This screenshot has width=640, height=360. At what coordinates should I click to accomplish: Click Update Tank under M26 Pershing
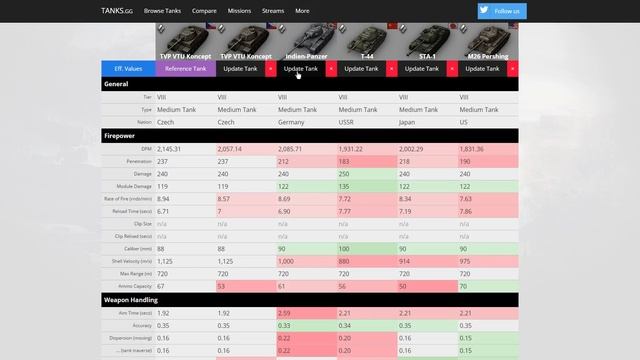point(482,69)
